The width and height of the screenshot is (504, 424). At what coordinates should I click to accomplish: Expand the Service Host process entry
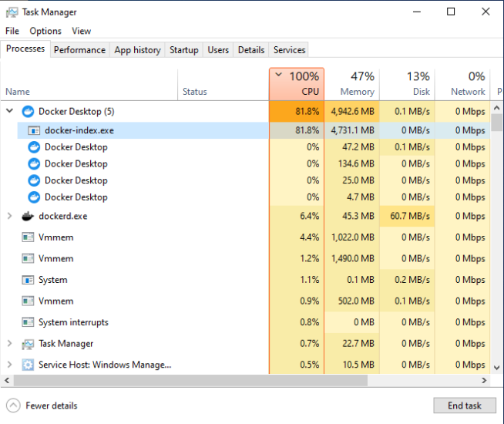click(9, 365)
